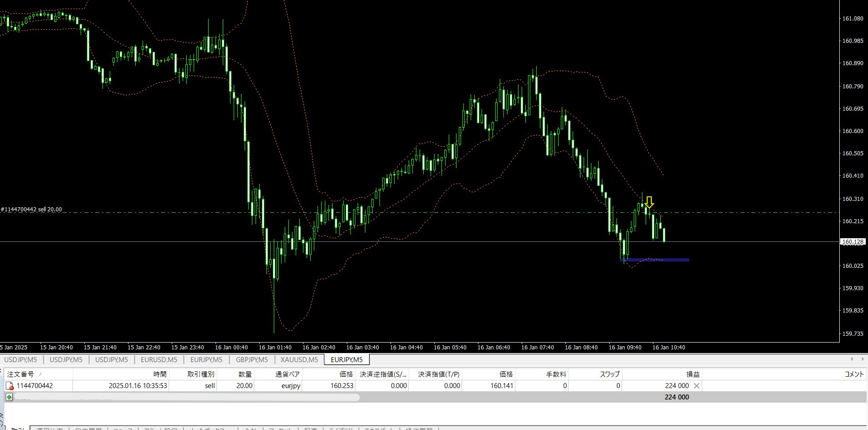Screen dimensions: 868x430
Task: Click the total profit 224 000 in summary row
Action: 677,397
